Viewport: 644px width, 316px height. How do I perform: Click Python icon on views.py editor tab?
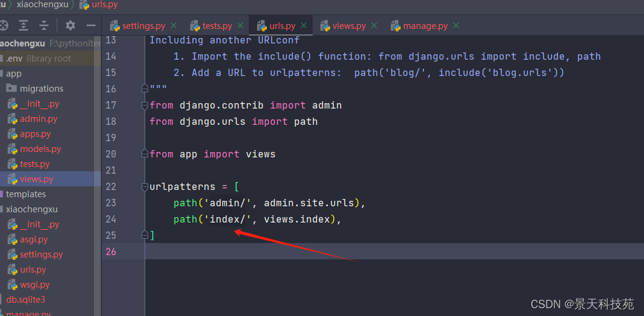[x=325, y=27]
